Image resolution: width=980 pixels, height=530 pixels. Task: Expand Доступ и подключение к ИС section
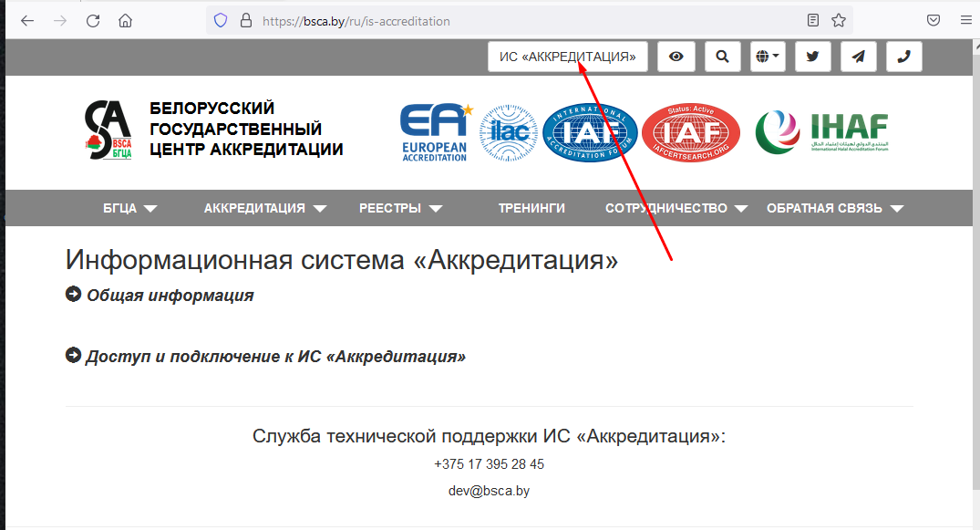[275, 357]
